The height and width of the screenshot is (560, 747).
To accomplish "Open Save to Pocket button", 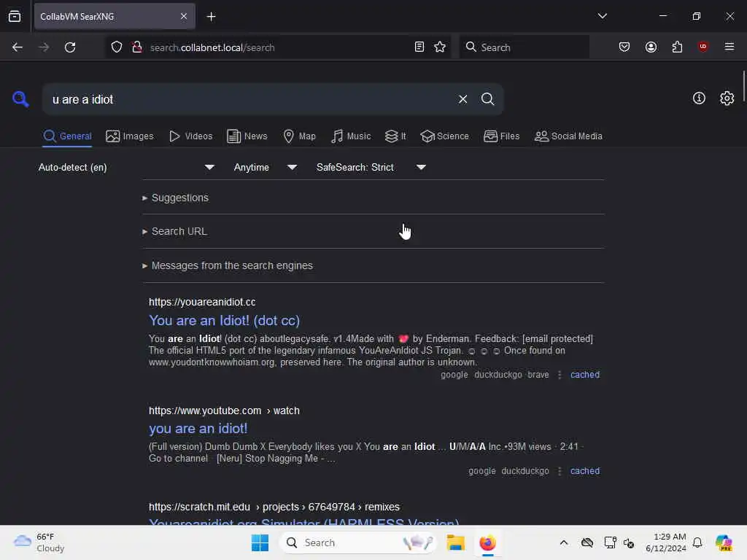I will click(624, 47).
